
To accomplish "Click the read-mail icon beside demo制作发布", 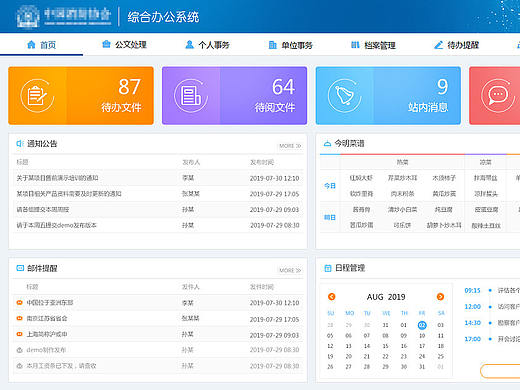I will 19,350.
